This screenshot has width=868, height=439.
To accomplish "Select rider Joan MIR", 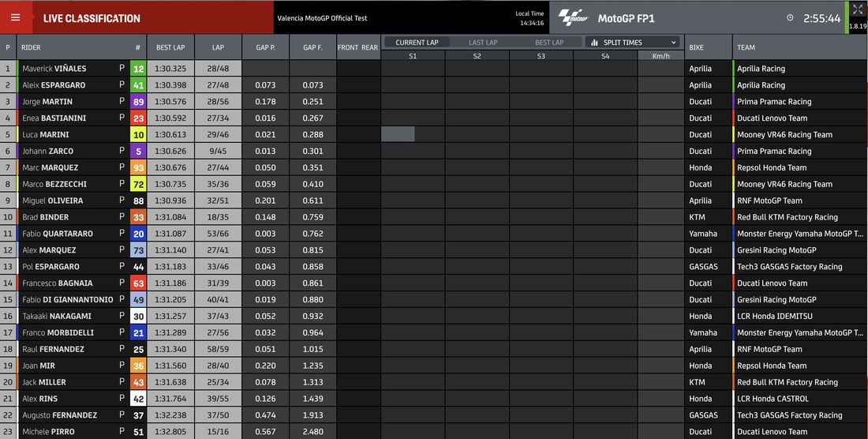I will (39, 366).
